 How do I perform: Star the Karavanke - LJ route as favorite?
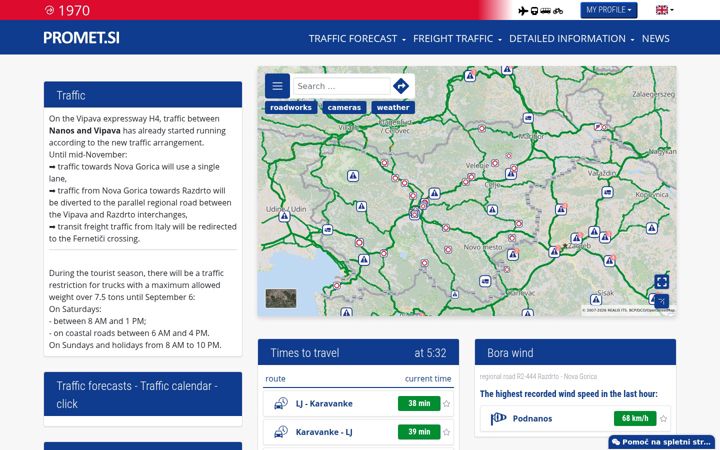pos(446,432)
